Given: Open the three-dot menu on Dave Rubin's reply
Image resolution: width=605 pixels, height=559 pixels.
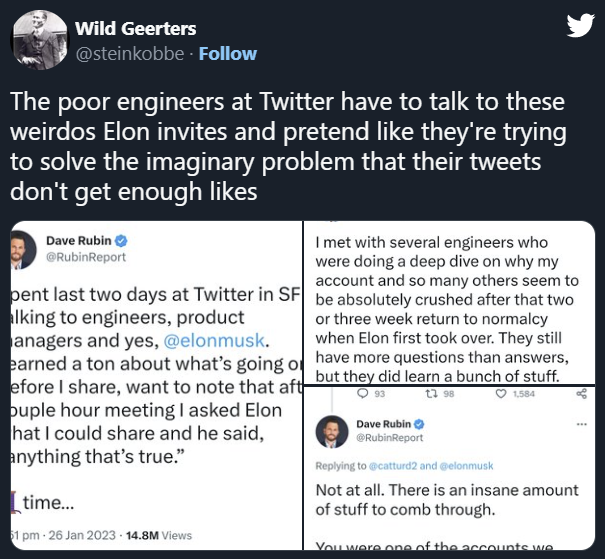Looking at the screenshot, I should point(582,424).
